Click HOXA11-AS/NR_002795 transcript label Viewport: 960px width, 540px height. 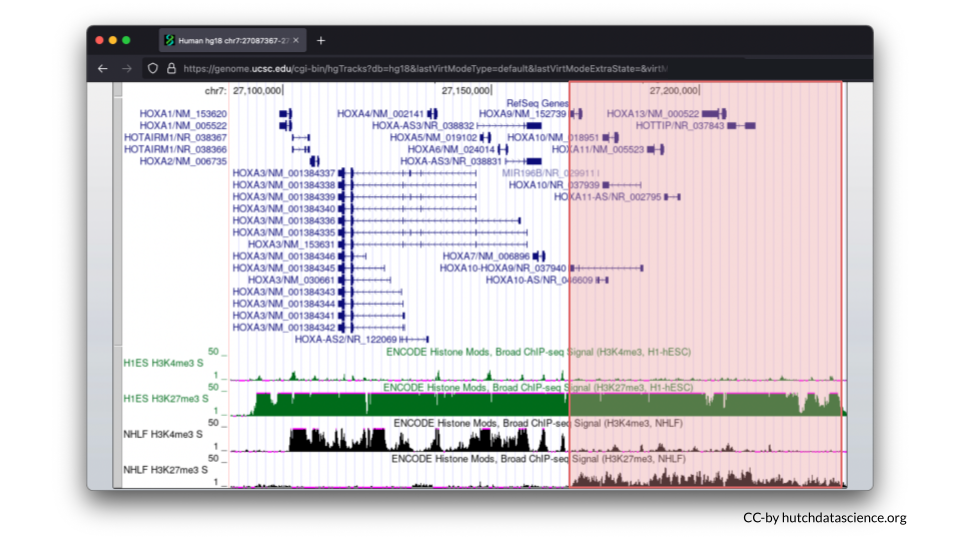pyautogui.click(x=607, y=197)
